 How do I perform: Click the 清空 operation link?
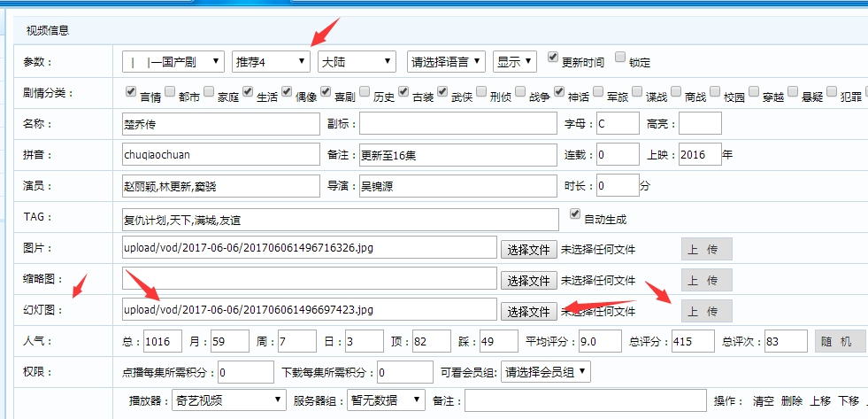pos(764,401)
